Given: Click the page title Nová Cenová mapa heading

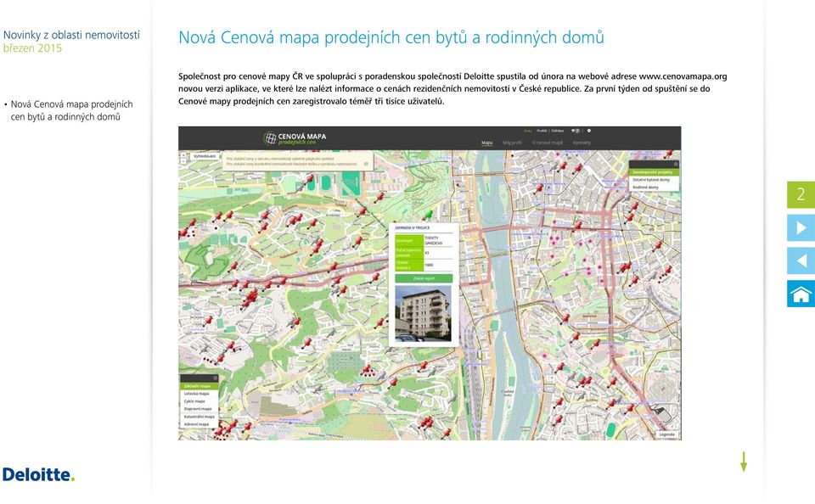Looking at the screenshot, I should tap(391, 37).
